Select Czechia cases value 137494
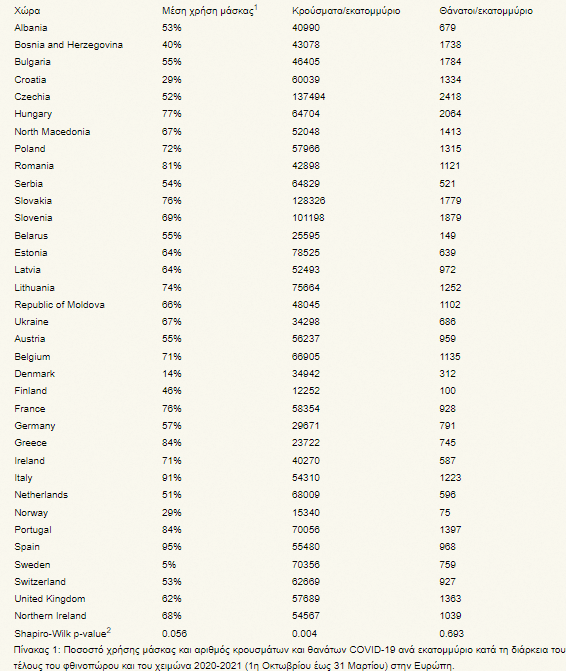This screenshot has height=671, width=566. click(308, 97)
